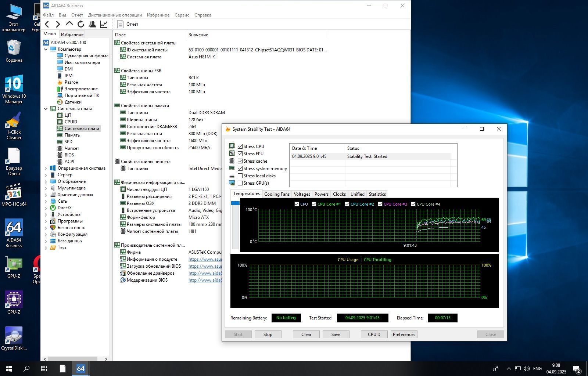Open AIDA64 Business desktop shortcut

tap(14, 233)
